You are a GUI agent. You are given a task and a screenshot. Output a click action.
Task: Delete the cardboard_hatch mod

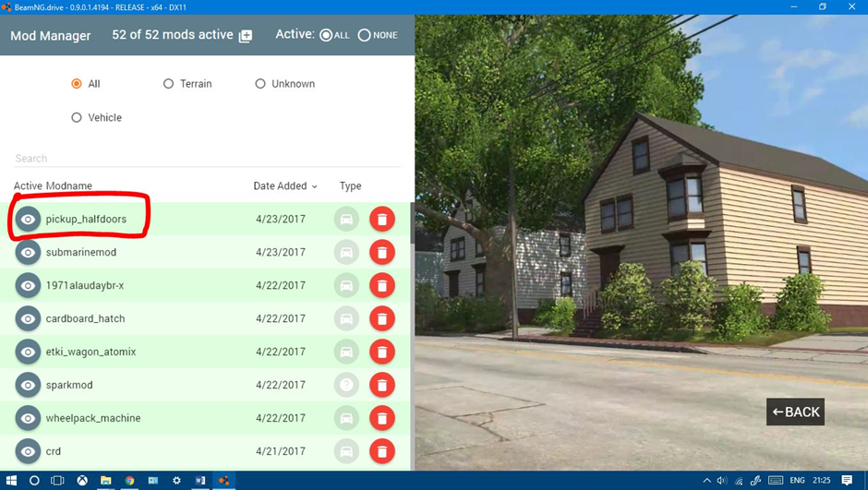point(382,318)
